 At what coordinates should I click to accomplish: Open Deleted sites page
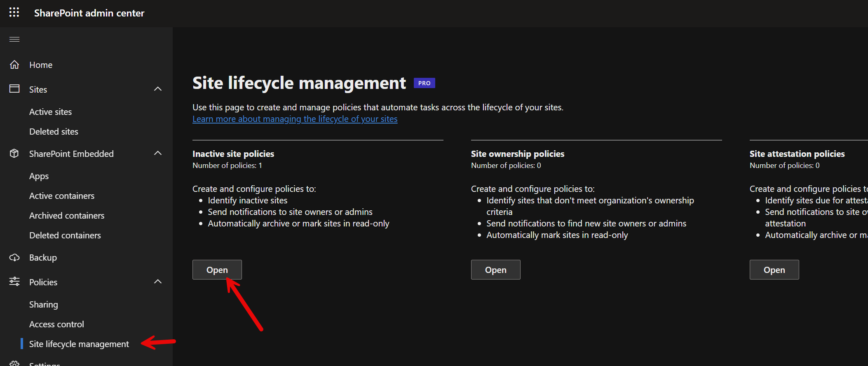[x=54, y=132]
